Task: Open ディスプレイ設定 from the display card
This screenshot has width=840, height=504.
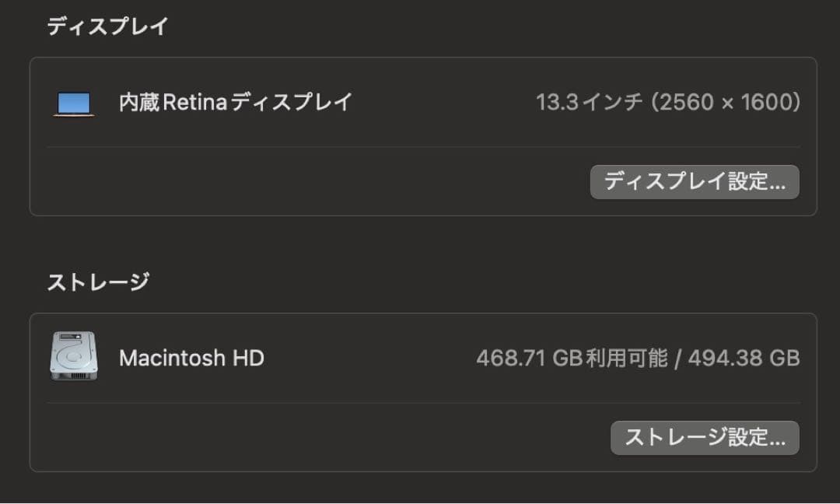Action: pyautogui.click(x=695, y=181)
